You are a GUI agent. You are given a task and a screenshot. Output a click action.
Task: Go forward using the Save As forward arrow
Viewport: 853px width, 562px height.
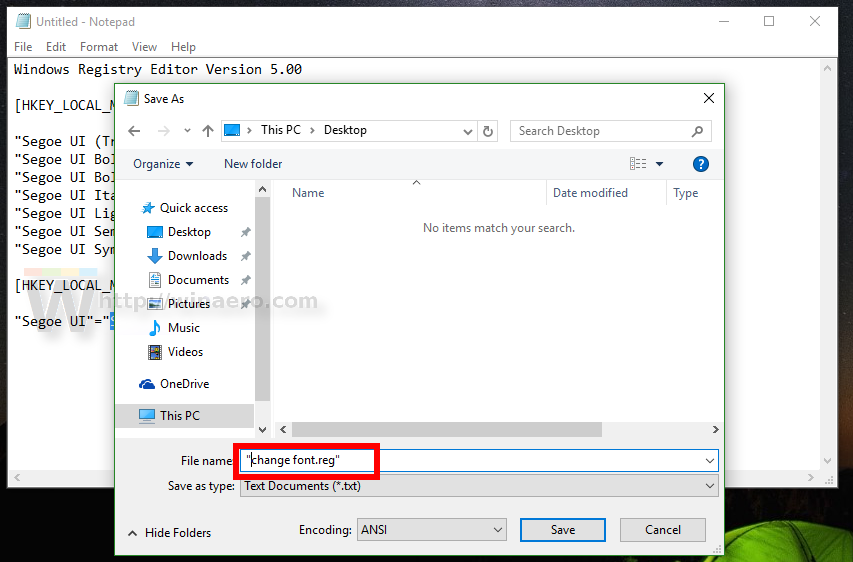click(163, 131)
